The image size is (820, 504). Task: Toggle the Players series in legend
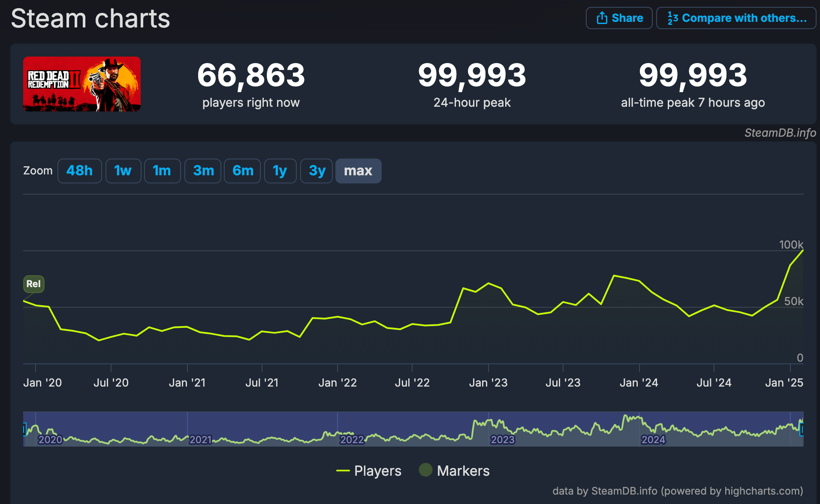point(369,471)
